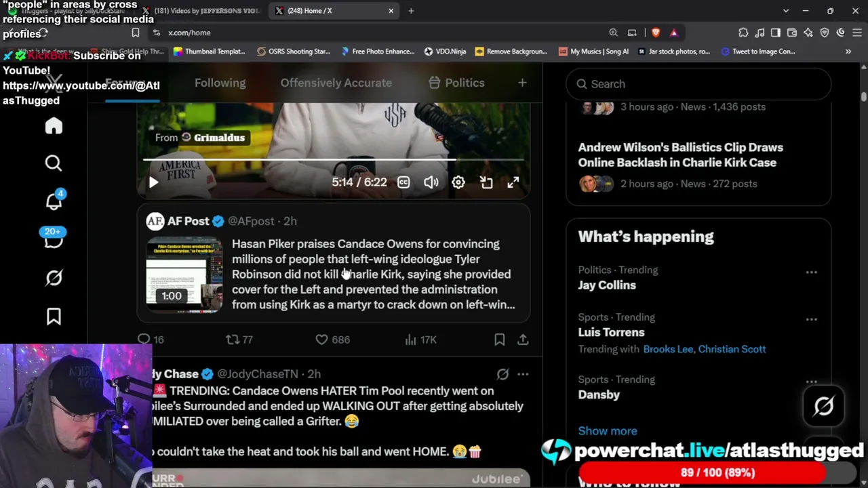Share the post quoting AF Post

click(523, 339)
